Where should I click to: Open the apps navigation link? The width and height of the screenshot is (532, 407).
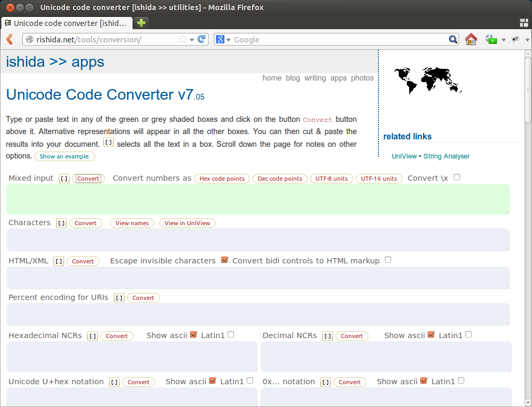point(338,78)
